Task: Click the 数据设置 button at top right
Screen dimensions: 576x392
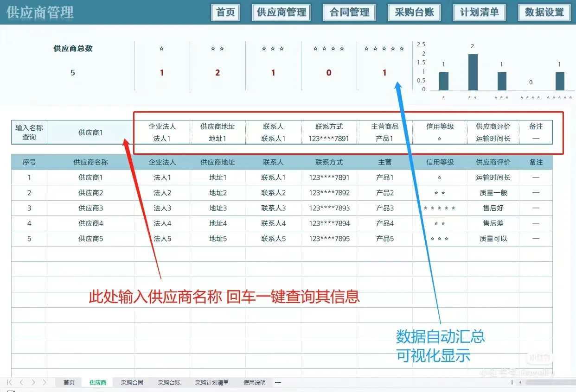Action: (x=544, y=13)
